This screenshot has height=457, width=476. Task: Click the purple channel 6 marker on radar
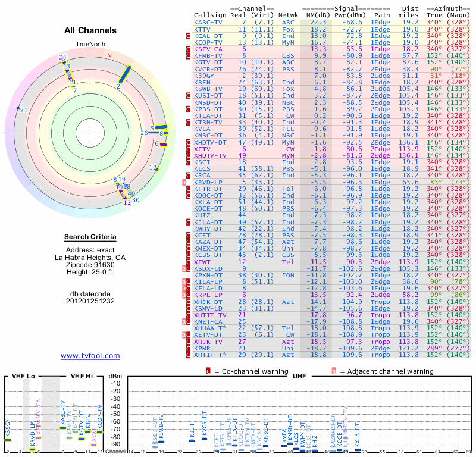(x=164, y=145)
